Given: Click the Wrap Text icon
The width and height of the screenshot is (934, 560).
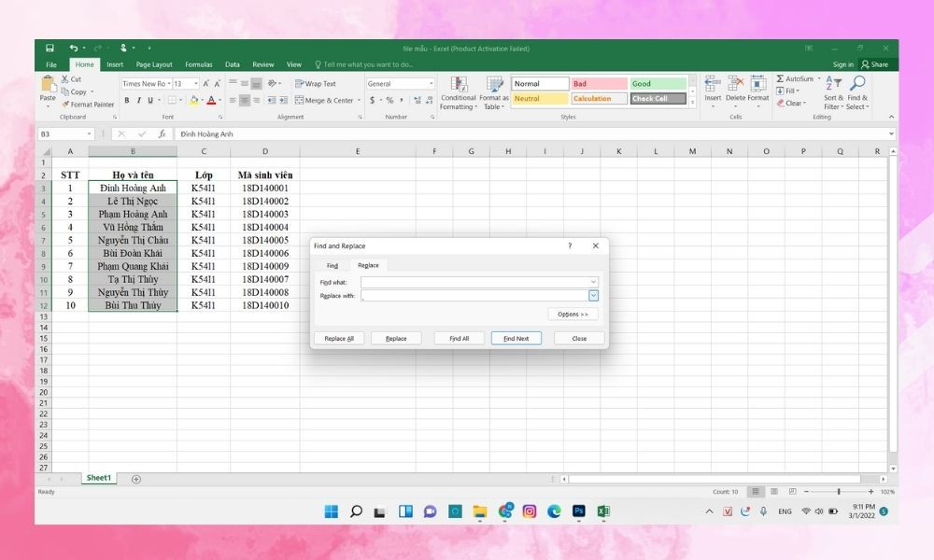Looking at the screenshot, I should (x=300, y=84).
